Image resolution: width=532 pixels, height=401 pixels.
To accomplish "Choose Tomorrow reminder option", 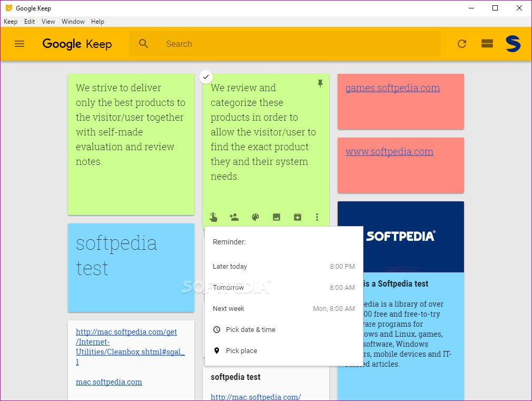I will coord(284,288).
